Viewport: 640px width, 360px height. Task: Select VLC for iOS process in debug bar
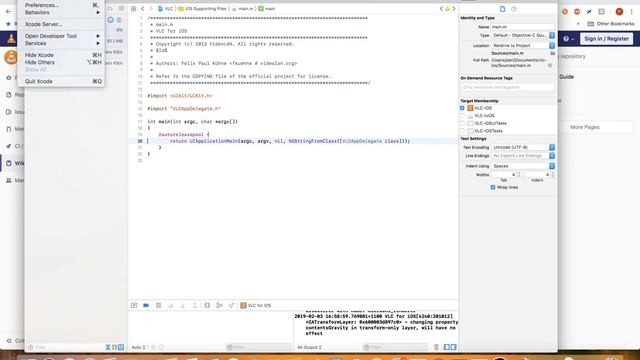(x=256, y=305)
